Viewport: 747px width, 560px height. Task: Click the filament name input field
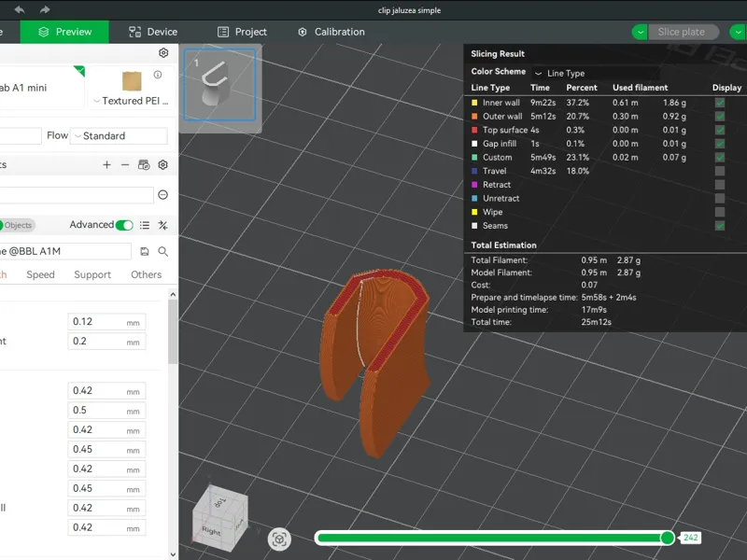(x=77, y=195)
